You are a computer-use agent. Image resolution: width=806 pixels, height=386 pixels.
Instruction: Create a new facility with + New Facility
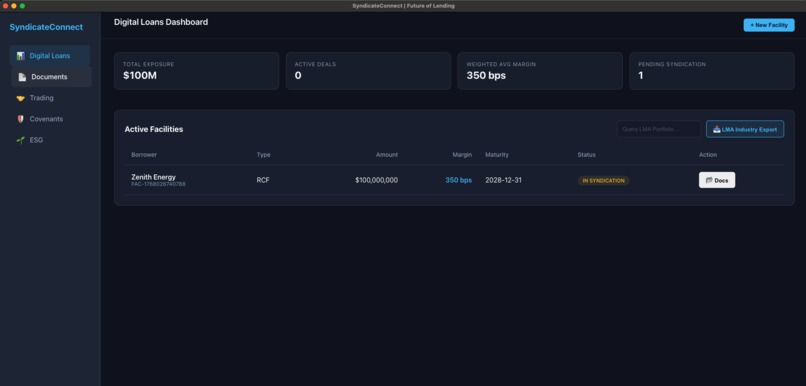[768, 25]
